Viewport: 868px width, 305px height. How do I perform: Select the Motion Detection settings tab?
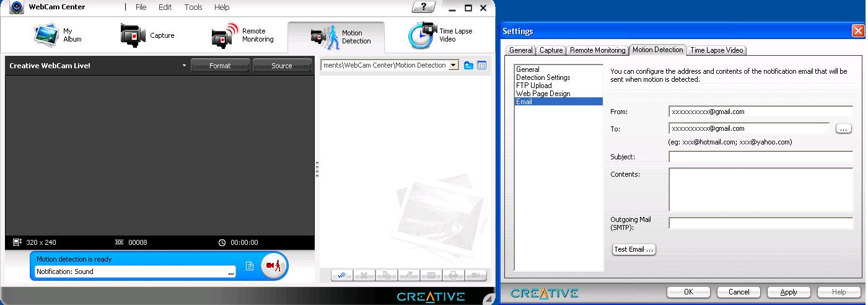point(658,50)
